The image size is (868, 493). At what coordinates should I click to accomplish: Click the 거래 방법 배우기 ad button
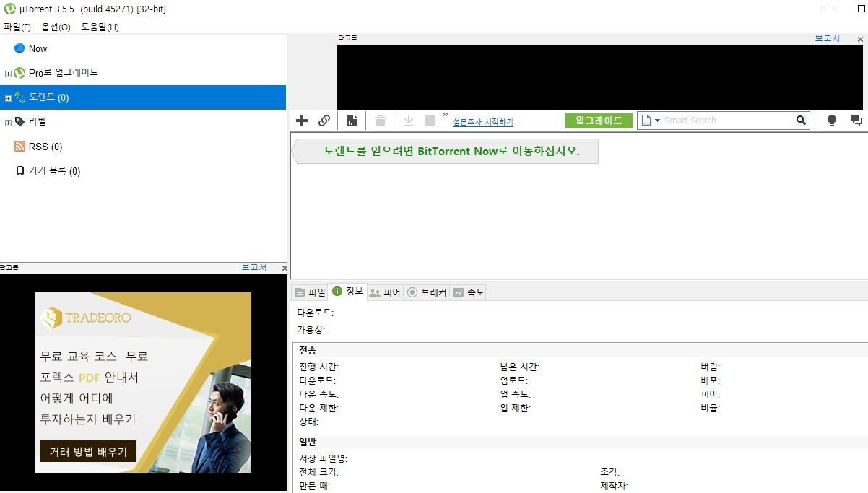[88, 452]
